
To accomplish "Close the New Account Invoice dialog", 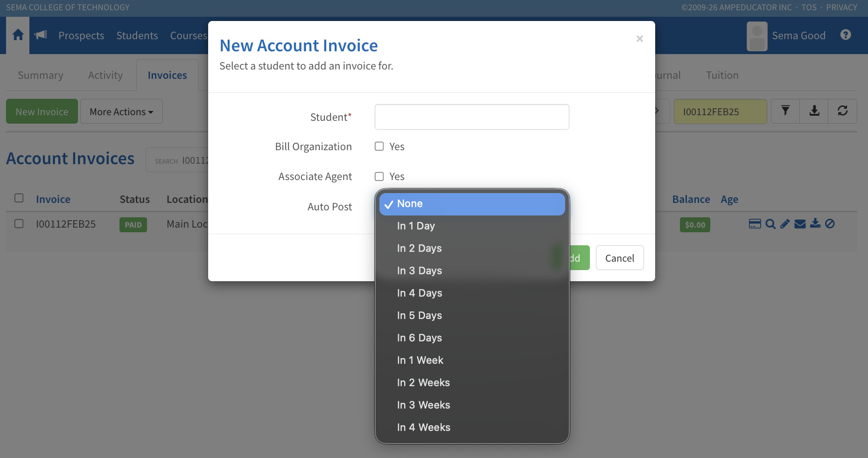I will [640, 39].
